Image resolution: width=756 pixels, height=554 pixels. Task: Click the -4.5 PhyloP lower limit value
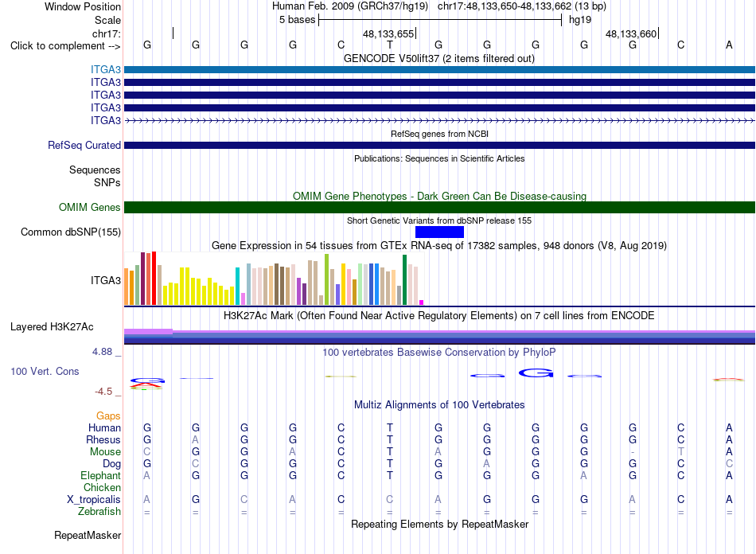103,391
